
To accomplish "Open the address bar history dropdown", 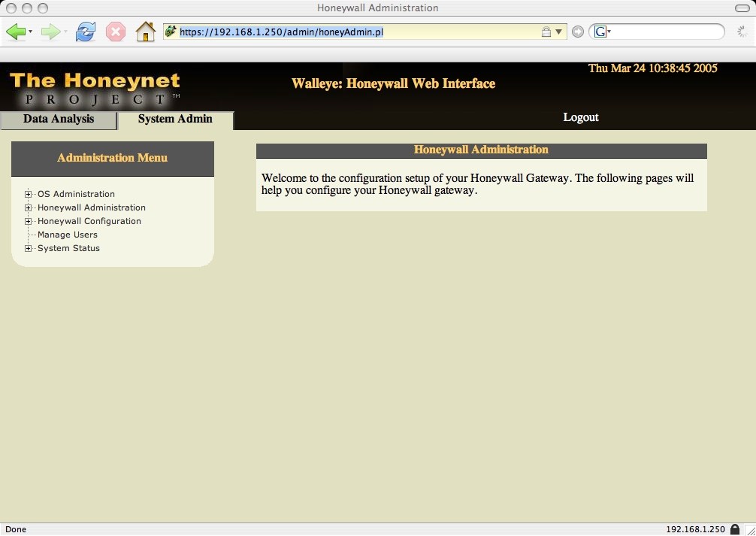I will click(558, 32).
